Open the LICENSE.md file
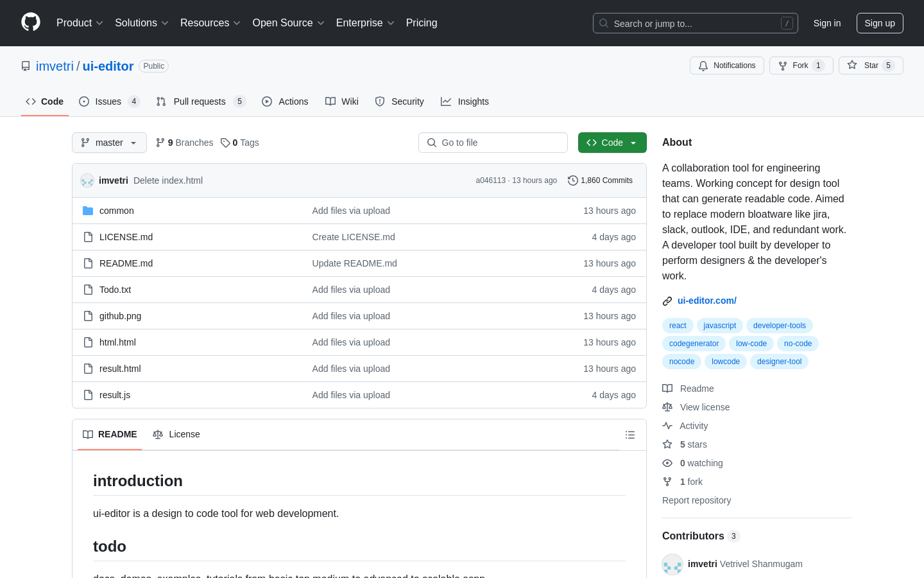 pos(126,237)
